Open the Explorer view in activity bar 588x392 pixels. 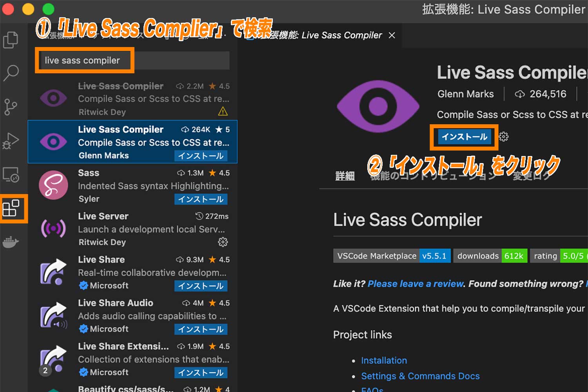point(11,40)
